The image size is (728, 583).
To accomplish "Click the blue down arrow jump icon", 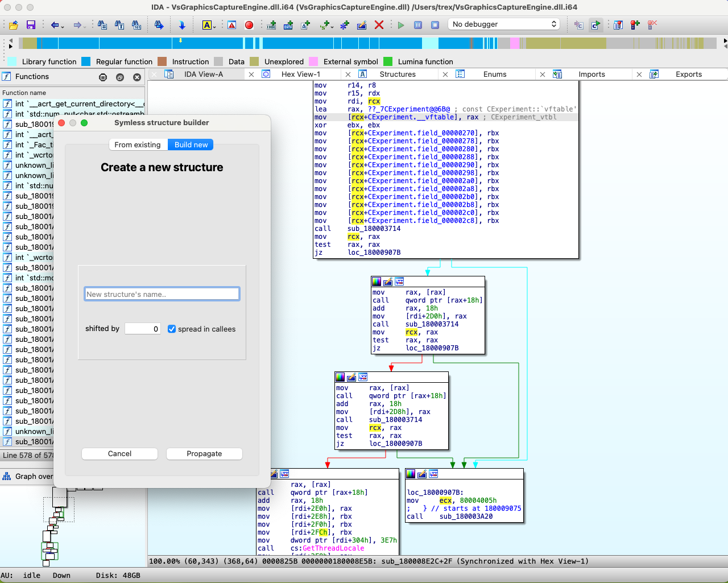I will [x=182, y=25].
